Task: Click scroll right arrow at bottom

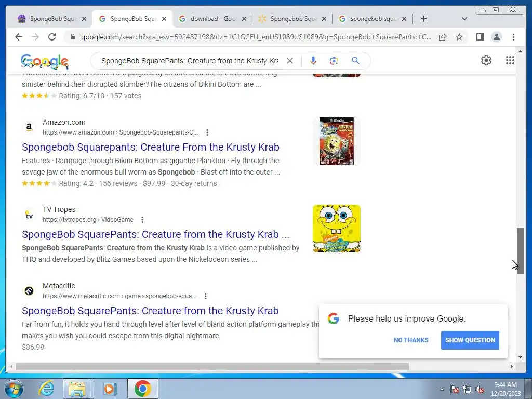Action: click(512, 366)
